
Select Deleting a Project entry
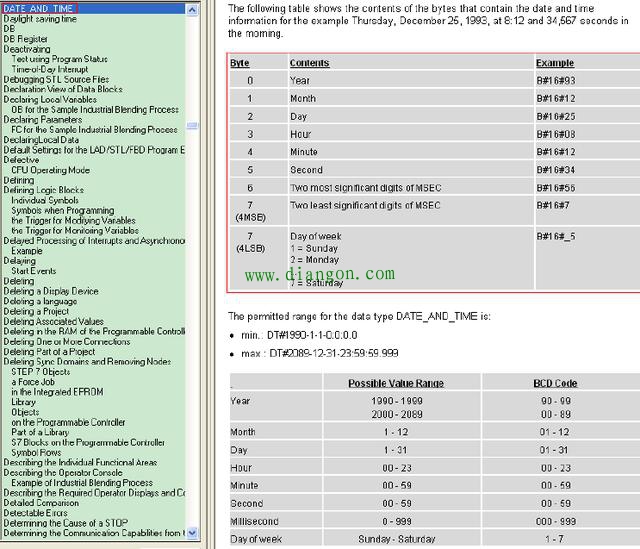click(36, 311)
